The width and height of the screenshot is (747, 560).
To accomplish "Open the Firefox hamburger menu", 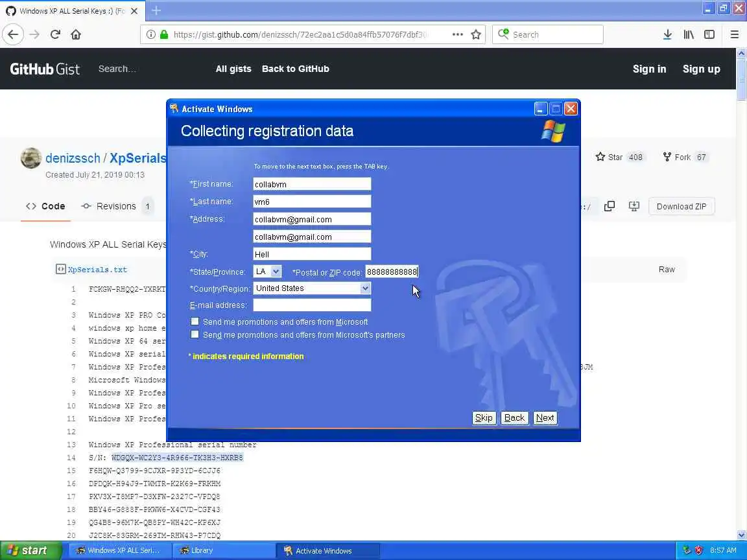I will 734,34.
